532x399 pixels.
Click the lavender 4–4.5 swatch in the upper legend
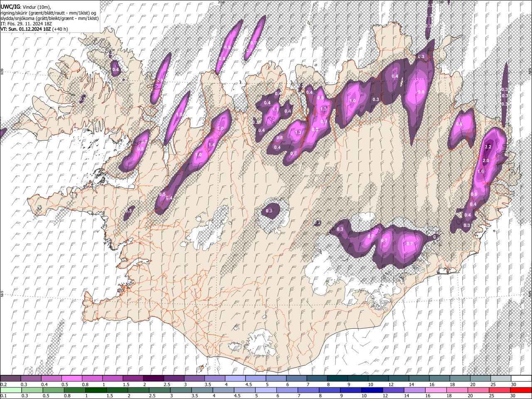[235, 379]
